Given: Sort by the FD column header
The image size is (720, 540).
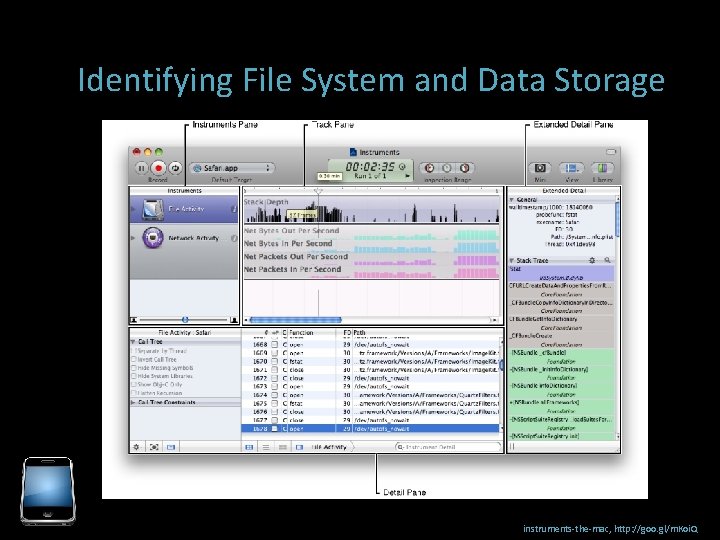Looking at the screenshot, I should tap(347, 332).
